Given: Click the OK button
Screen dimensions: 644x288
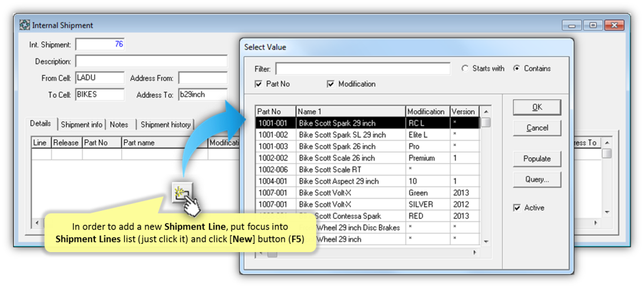Looking at the screenshot, I should [x=537, y=107].
